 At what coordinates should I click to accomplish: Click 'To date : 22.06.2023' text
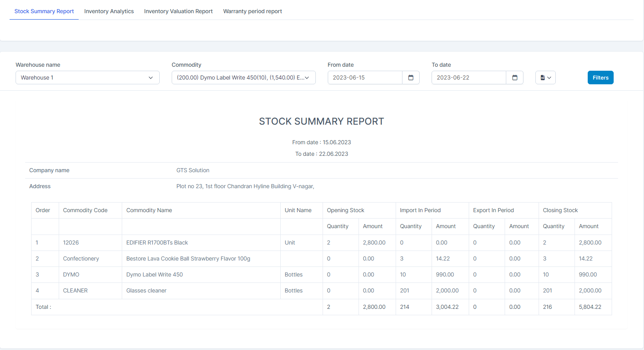point(321,154)
